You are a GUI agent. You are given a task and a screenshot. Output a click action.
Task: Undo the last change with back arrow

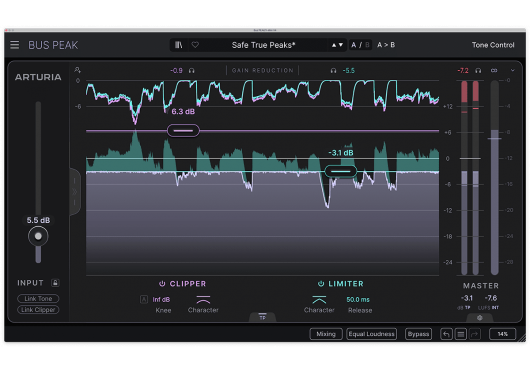click(447, 335)
